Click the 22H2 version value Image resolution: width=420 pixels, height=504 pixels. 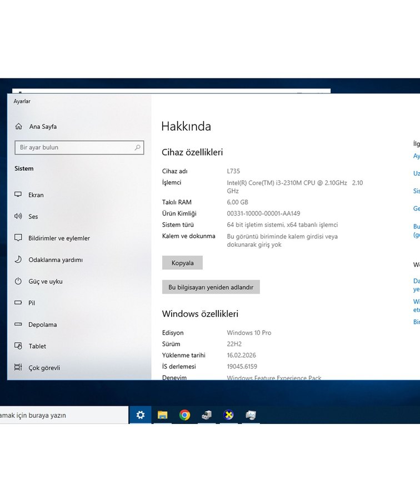tap(234, 344)
